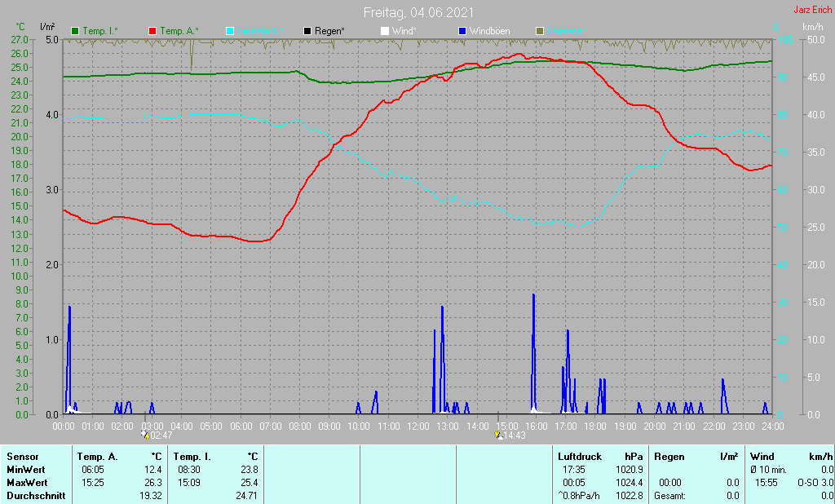
Task: Click the green Temp. I. legend swatch
Action: pyautogui.click(x=75, y=31)
